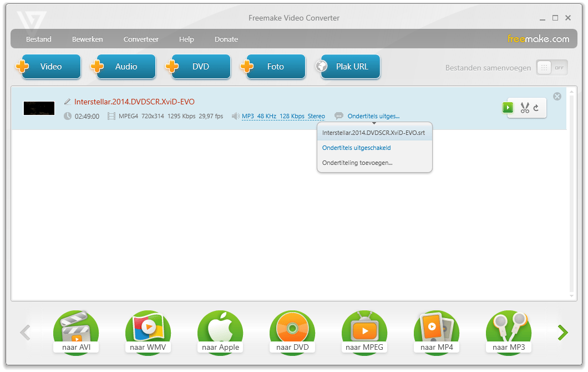The width and height of the screenshot is (588, 372).
Task: Click the speaker audio icon
Action: coord(236,116)
